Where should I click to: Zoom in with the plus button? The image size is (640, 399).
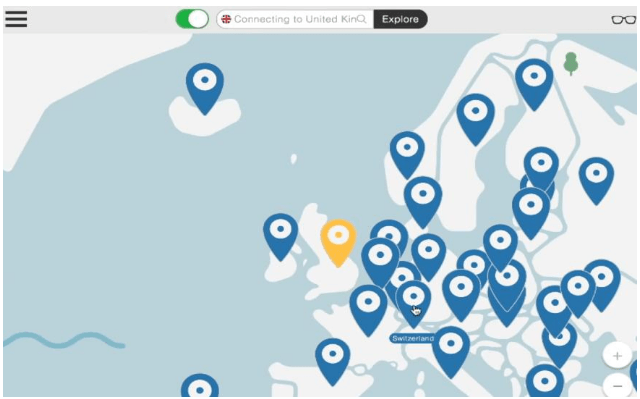coord(617,356)
